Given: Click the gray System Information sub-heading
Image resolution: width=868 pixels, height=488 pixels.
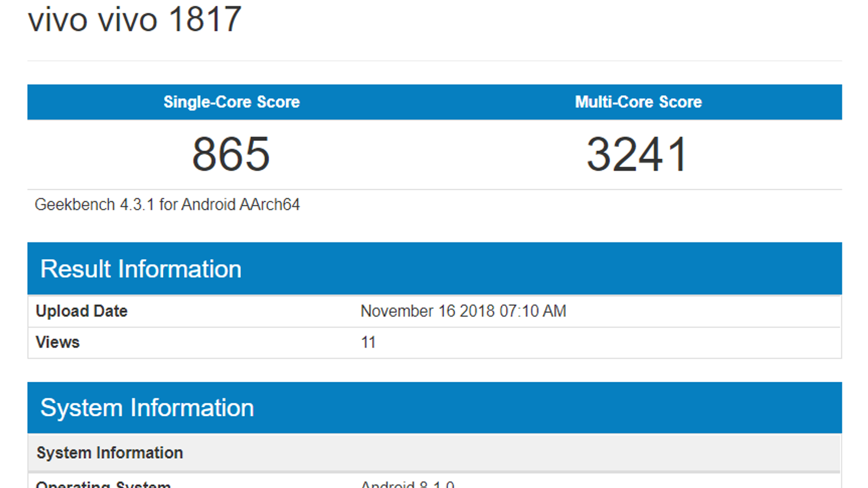Looking at the screenshot, I should [110, 453].
